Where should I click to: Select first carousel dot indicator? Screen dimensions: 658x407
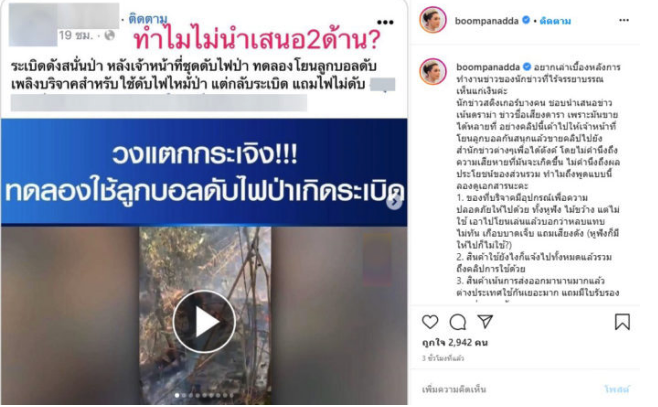[177, 395]
